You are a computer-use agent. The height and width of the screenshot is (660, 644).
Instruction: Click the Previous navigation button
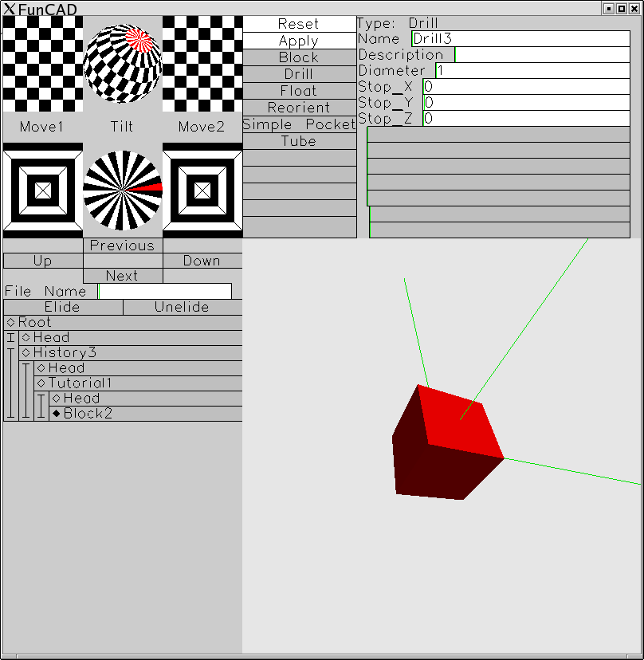click(x=123, y=246)
